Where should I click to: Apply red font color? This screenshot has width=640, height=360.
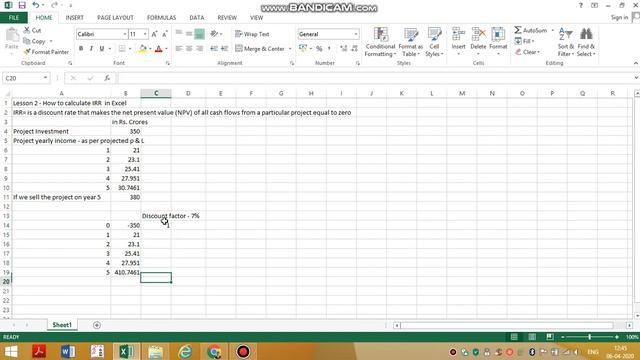point(159,49)
